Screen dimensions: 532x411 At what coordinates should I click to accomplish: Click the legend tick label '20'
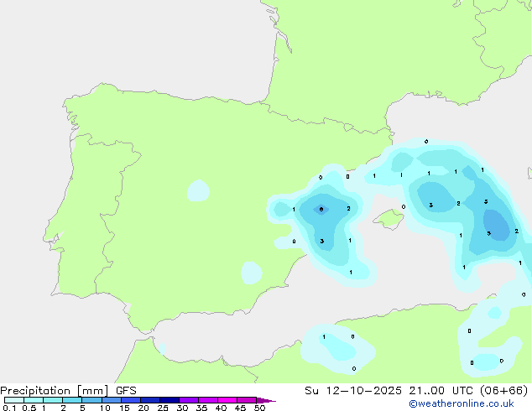(143, 408)
